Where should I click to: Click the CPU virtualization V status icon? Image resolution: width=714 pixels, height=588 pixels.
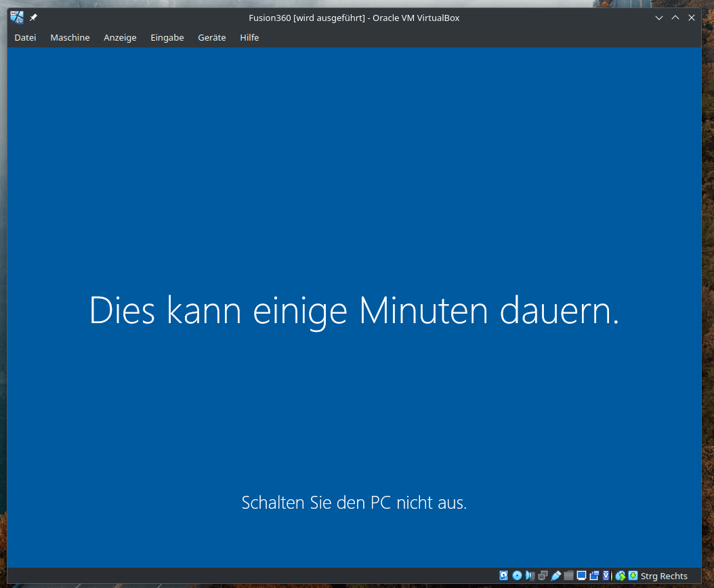pos(606,576)
